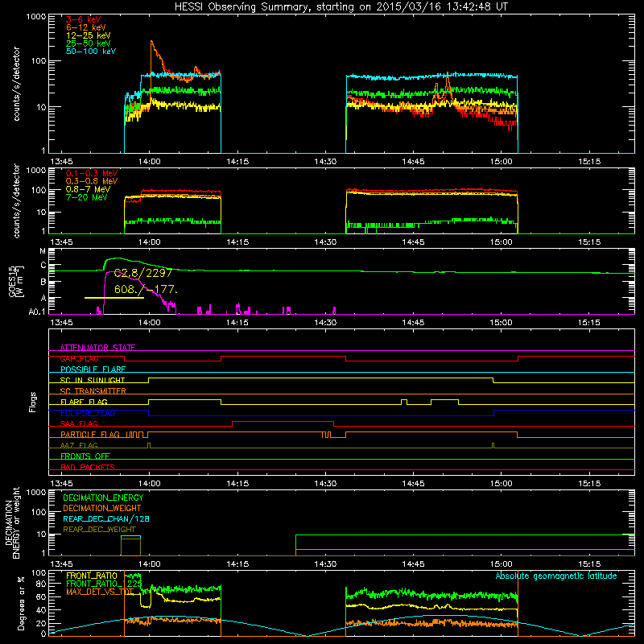Select the BAD_PACKETS flag label
This screenshot has height=644, width=644.
(x=88, y=467)
